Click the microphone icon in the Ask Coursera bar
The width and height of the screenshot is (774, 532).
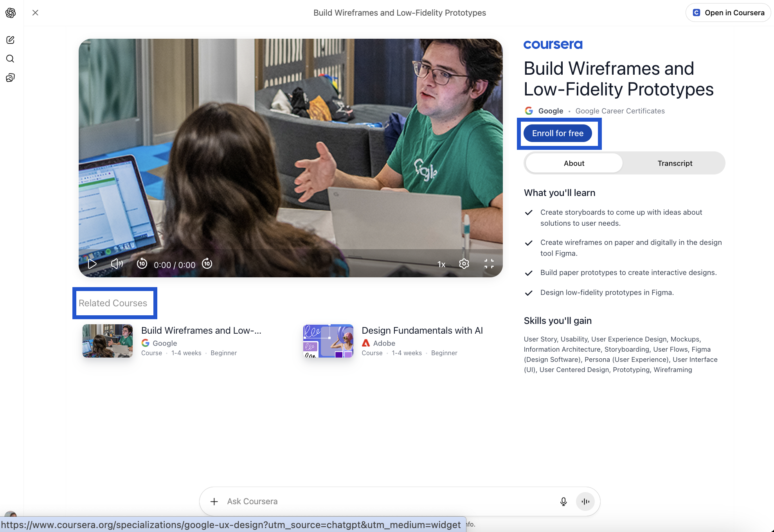(x=563, y=501)
